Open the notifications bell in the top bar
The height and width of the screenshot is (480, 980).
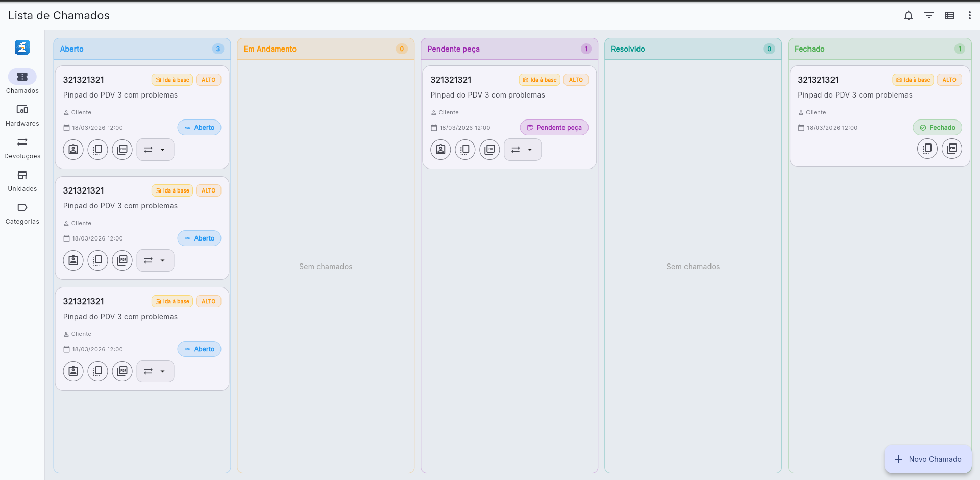[909, 15]
